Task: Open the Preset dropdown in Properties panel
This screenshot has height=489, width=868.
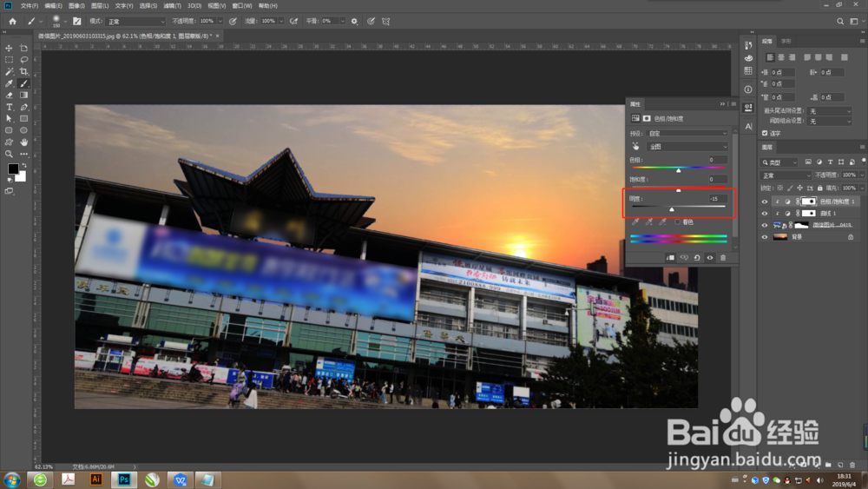Action: click(x=687, y=134)
